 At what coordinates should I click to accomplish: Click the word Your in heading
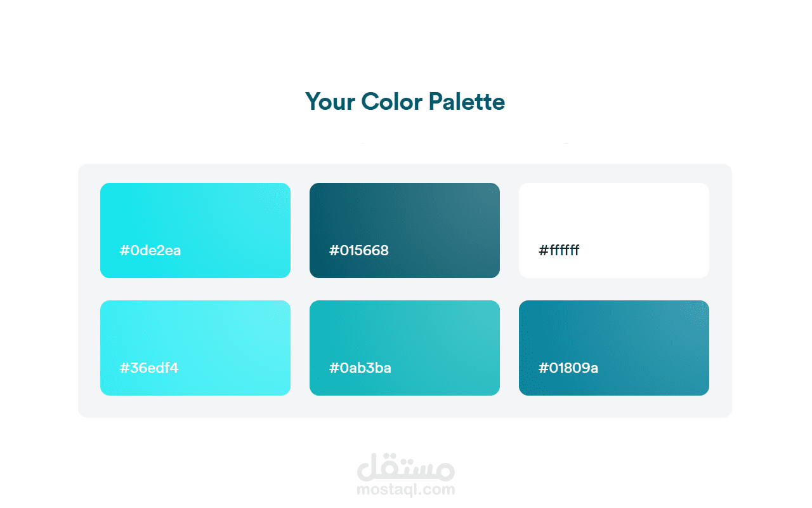point(330,102)
